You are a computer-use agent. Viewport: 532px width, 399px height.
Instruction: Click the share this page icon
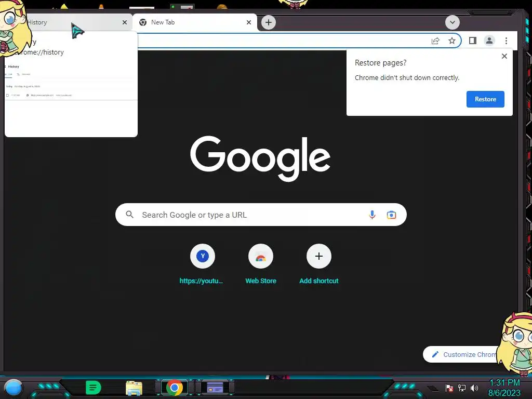435,41
